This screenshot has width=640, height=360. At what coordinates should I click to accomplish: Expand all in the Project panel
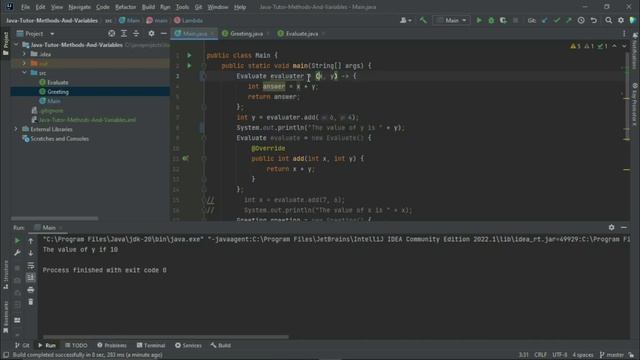[124, 34]
